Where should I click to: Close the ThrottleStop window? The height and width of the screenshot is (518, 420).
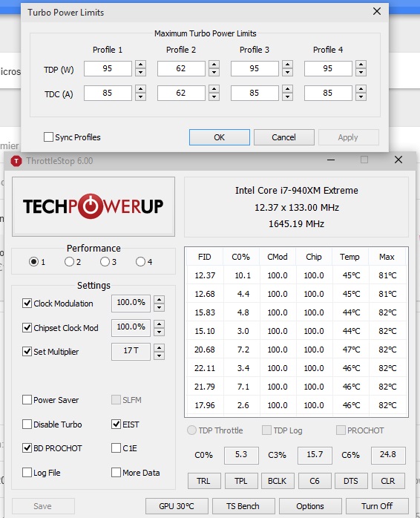[398, 160]
